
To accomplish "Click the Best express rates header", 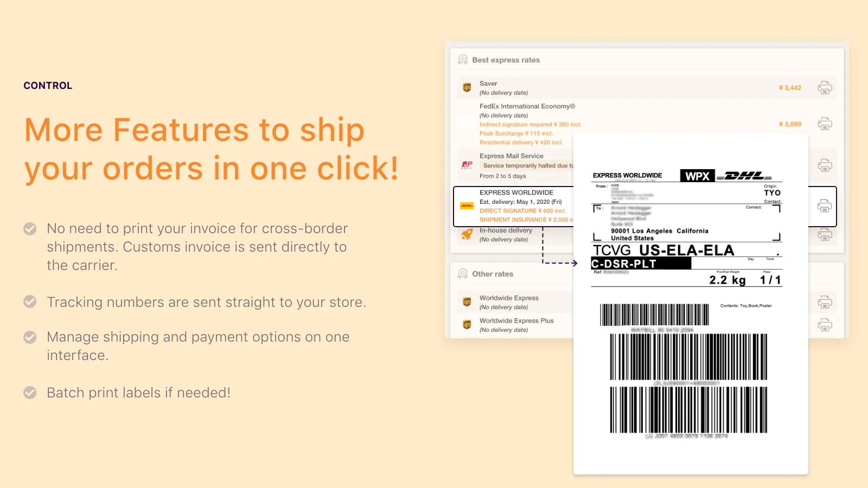I will point(506,60).
